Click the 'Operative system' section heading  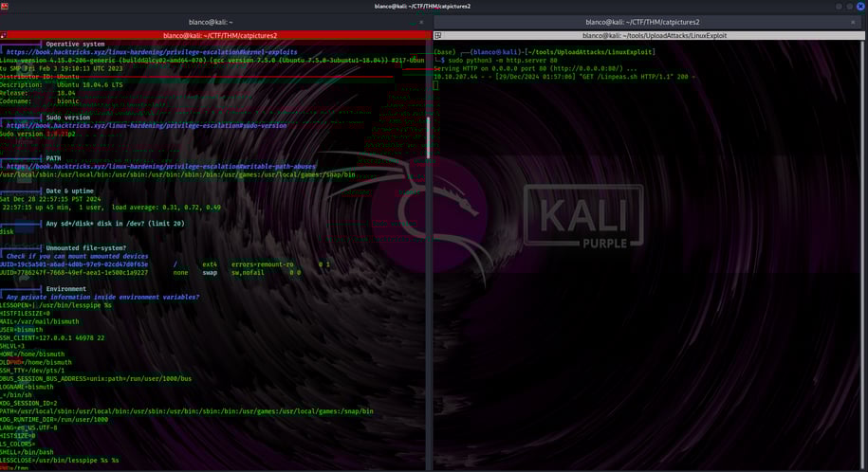(75, 44)
